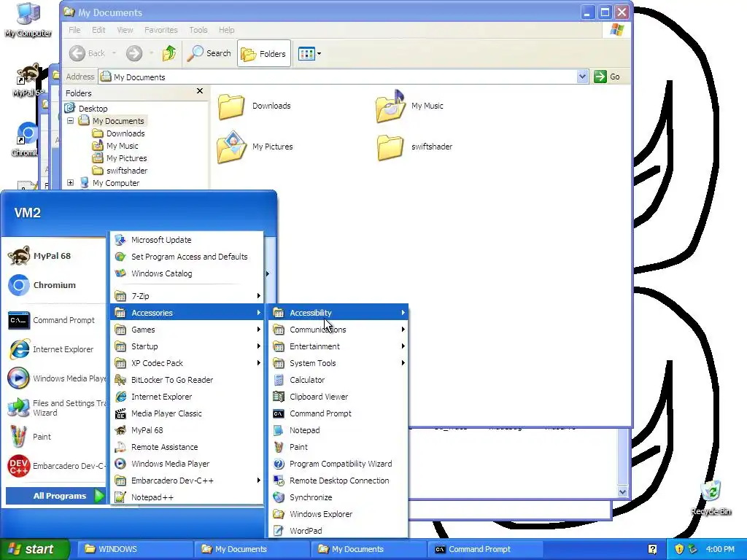Open Internet Explorer in the All Programs list

click(x=187, y=396)
